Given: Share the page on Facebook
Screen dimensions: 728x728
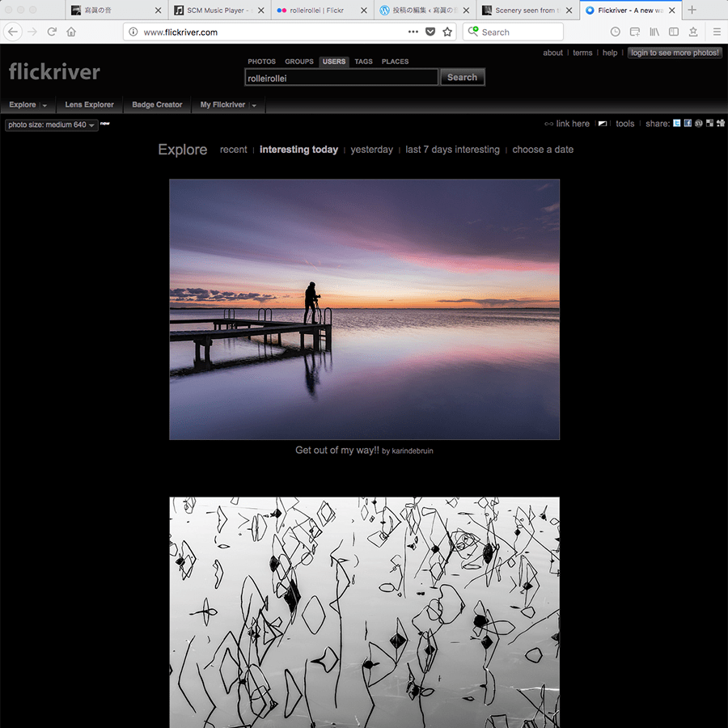Looking at the screenshot, I should (688, 124).
